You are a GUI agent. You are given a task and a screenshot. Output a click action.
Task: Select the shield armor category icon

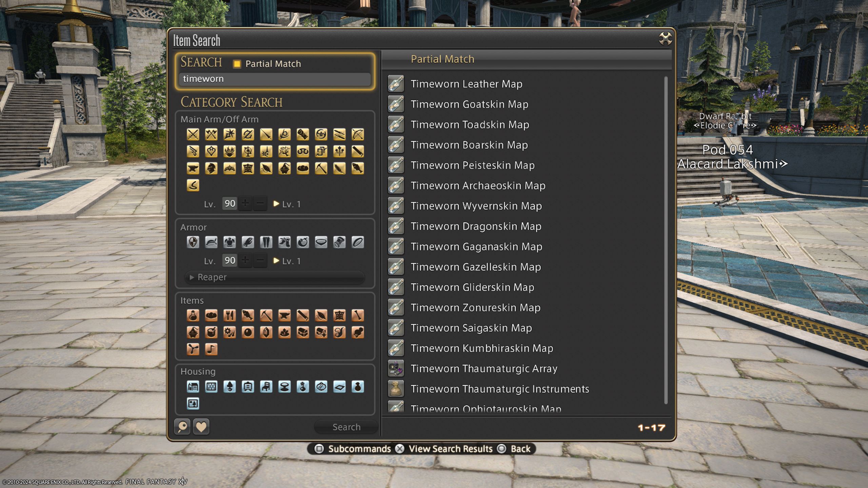point(193,241)
